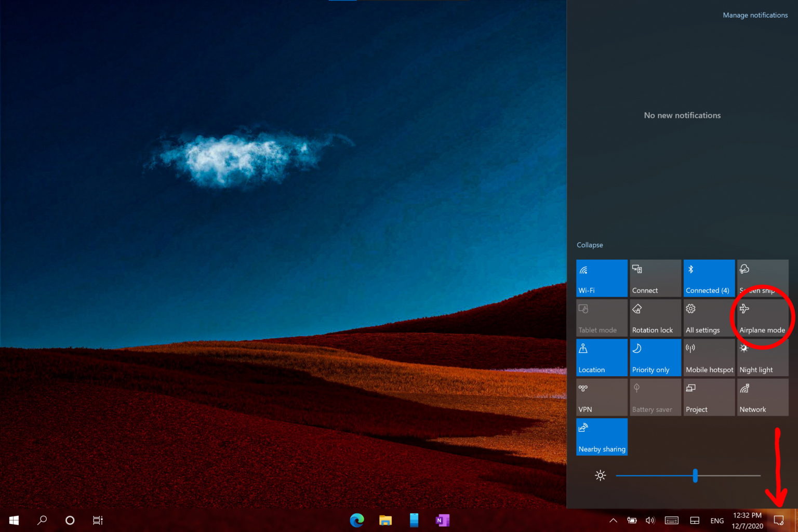Enable Airplane mode
Viewport: 798px width, 532px height.
(762, 317)
